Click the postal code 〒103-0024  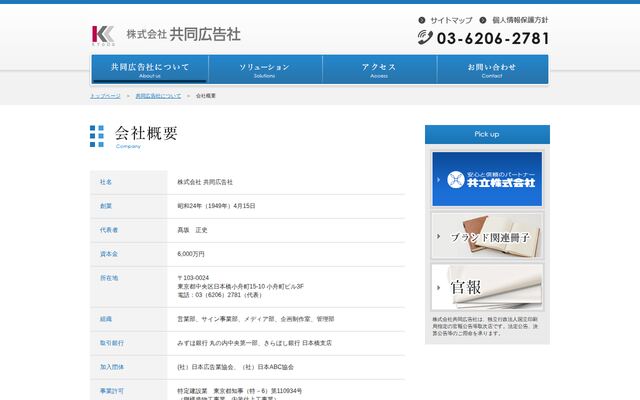click(x=193, y=278)
